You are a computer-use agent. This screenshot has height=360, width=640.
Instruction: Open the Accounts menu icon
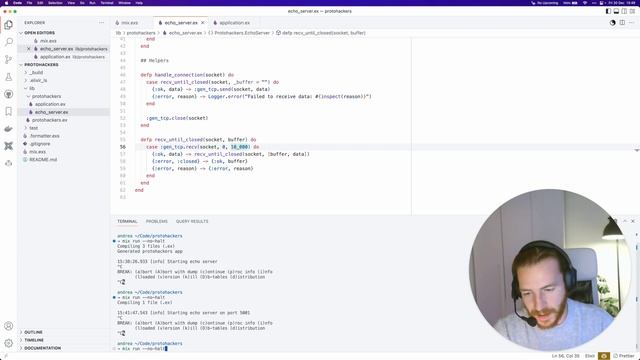[8, 326]
